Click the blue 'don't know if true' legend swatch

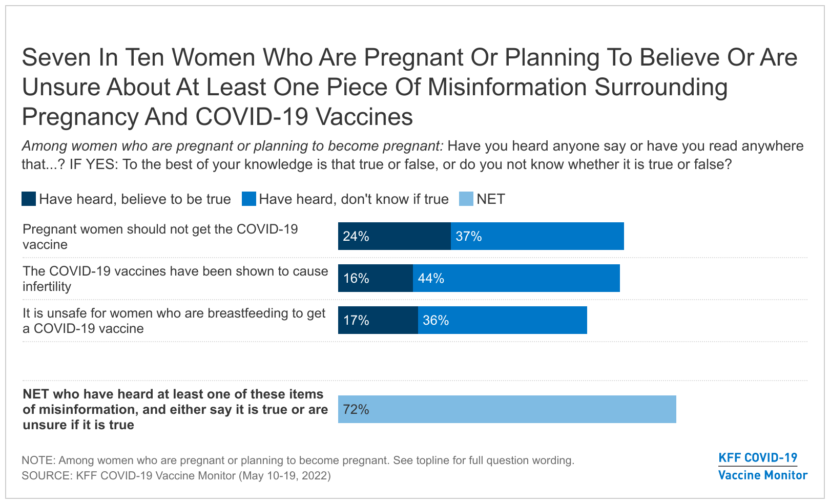(249, 199)
